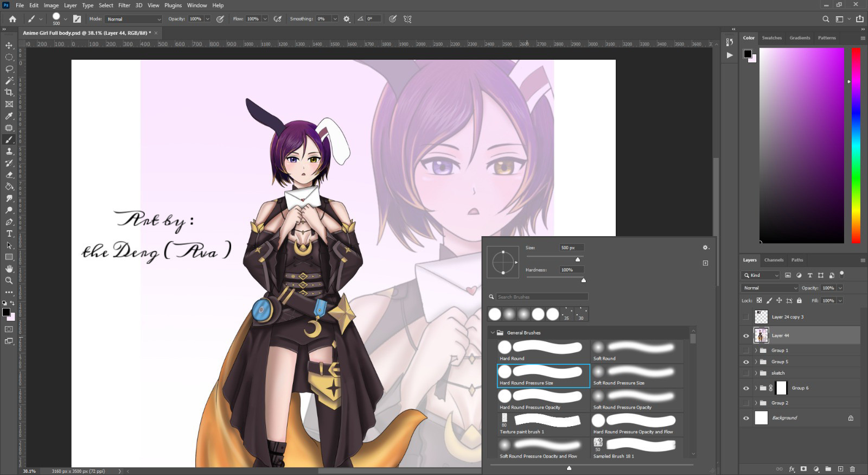This screenshot has height=475, width=868.
Task: Select the Clone Stamp tool
Action: coord(9,151)
